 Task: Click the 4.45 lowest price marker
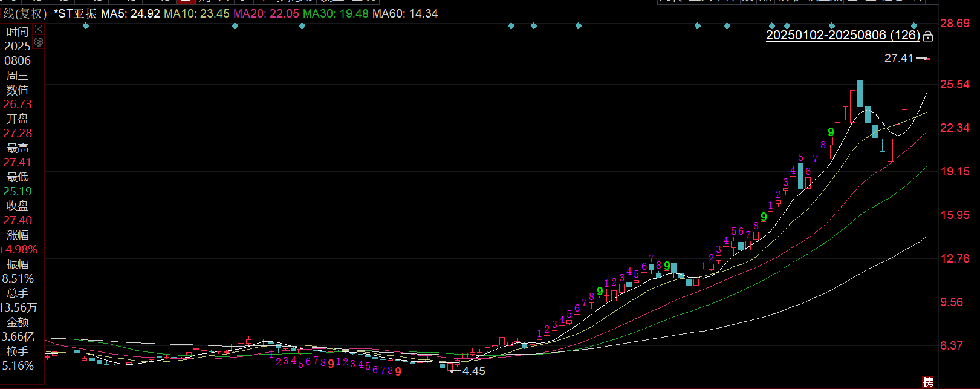click(x=474, y=371)
